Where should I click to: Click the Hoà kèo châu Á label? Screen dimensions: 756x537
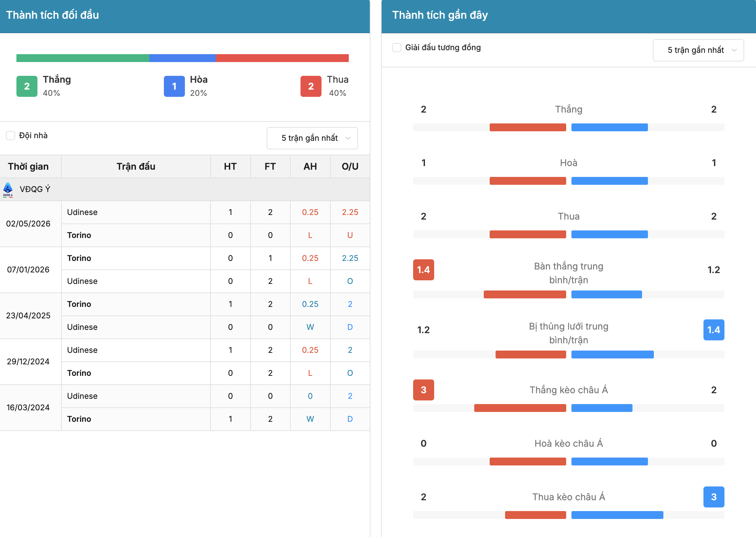[568, 444]
